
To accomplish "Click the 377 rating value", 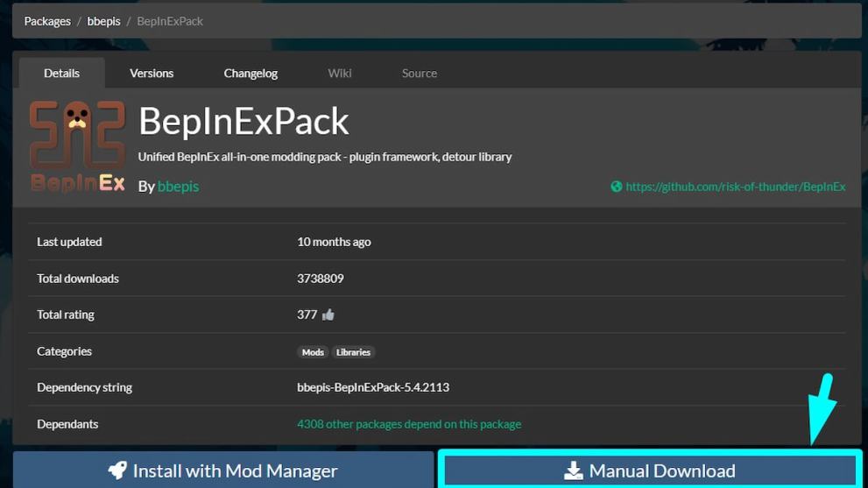I will (x=307, y=315).
